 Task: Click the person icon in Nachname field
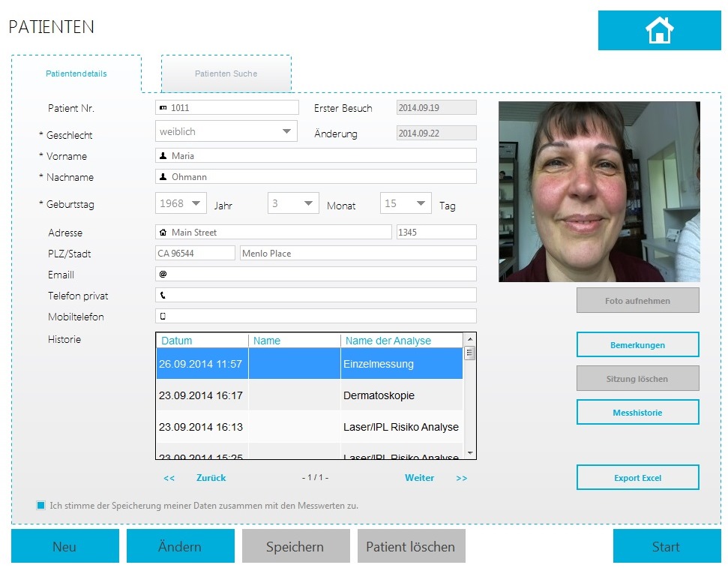point(163,176)
